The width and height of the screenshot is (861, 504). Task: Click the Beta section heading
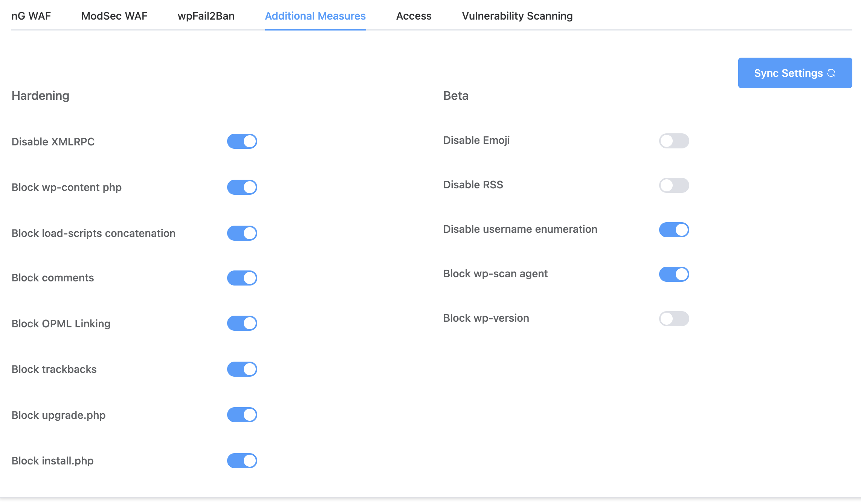pos(456,96)
